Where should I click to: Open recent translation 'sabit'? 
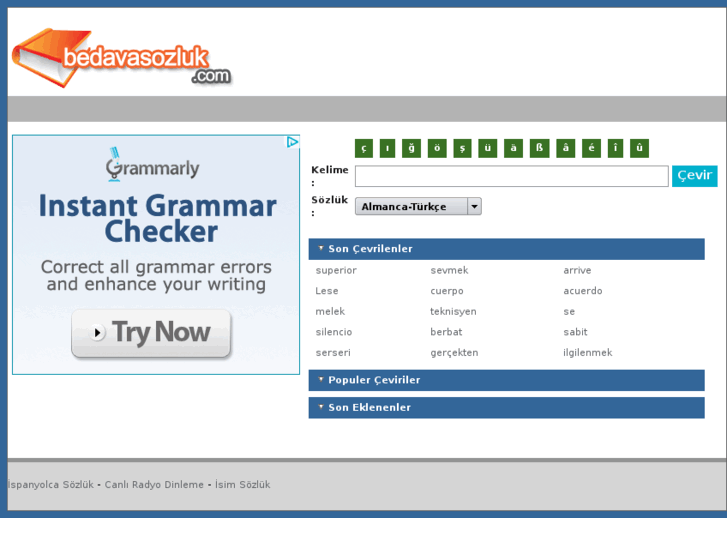coord(575,332)
